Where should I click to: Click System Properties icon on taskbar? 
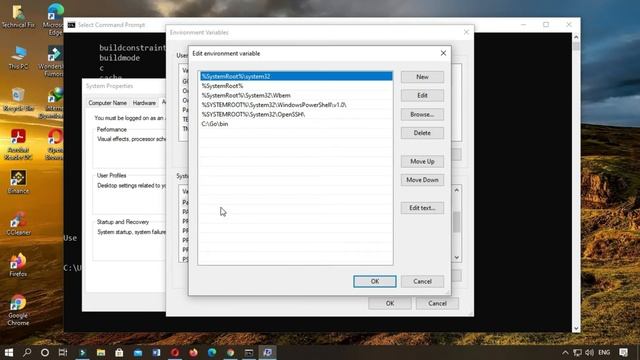(x=267, y=352)
